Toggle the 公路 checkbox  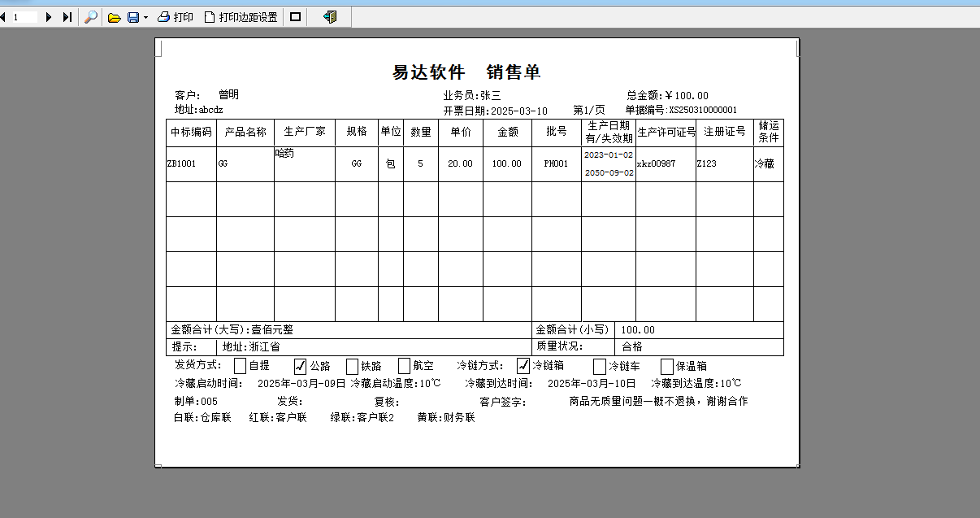tap(300, 366)
